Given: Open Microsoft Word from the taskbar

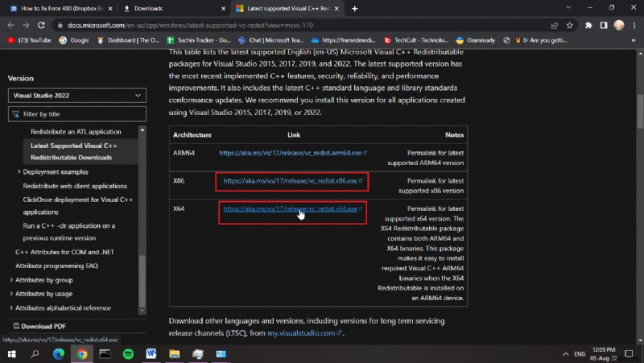Looking at the screenshot, I should pyautogui.click(x=151, y=354).
